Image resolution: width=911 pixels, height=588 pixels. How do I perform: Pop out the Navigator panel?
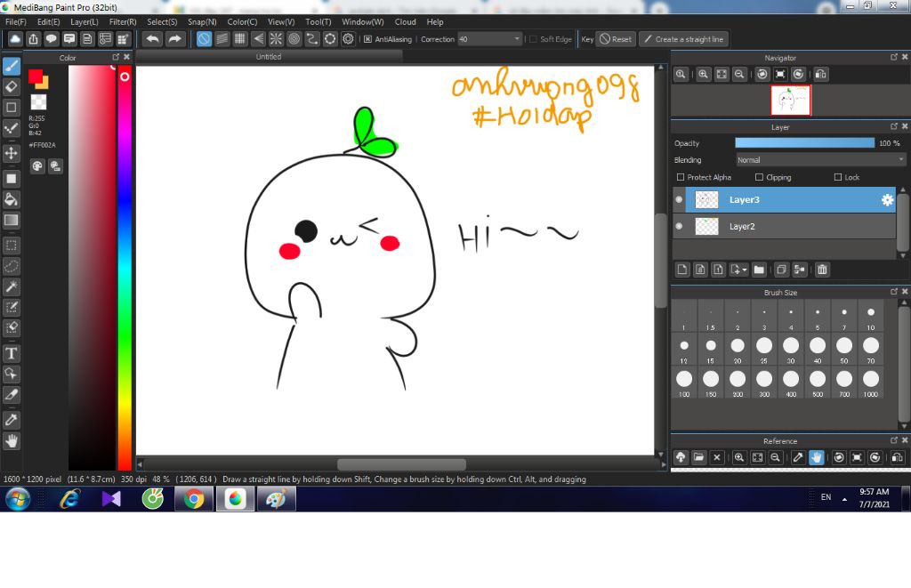(893, 57)
